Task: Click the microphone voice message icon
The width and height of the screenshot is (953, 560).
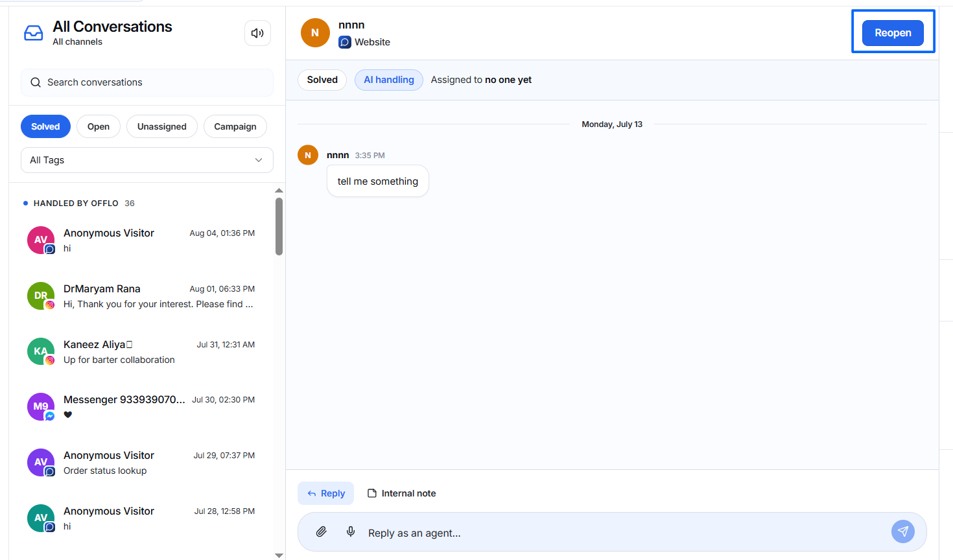Action: point(351,532)
